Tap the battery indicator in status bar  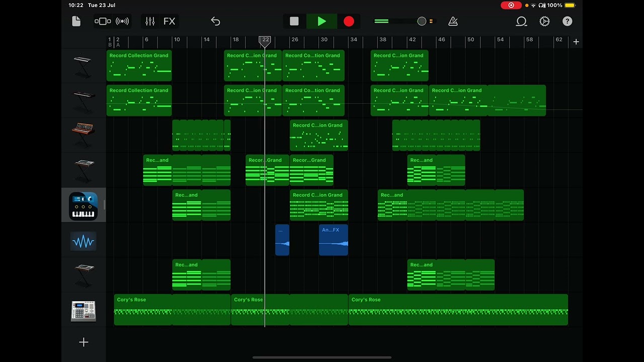pyautogui.click(x=570, y=5)
